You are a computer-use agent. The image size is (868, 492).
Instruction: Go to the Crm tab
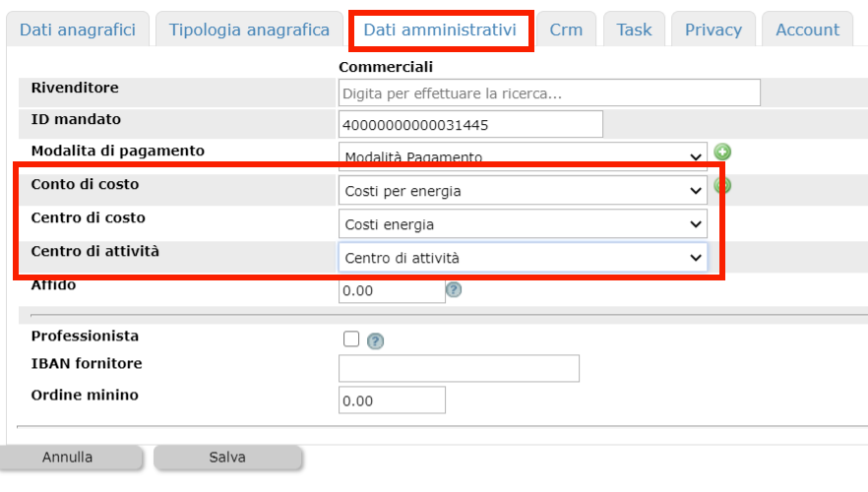pos(566,30)
